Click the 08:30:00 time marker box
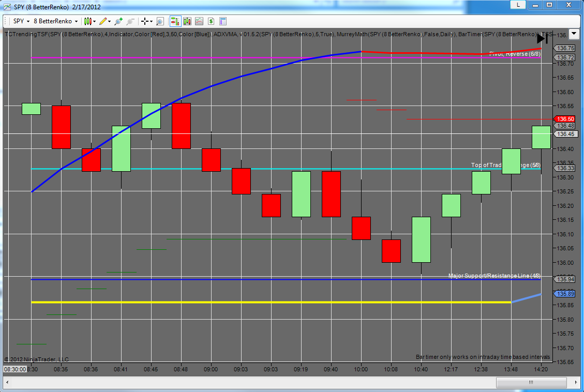The image size is (584, 392). click(x=15, y=369)
